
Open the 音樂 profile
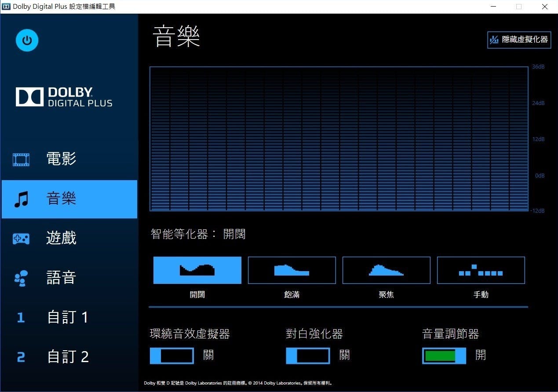pyautogui.click(x=69, y=199)
